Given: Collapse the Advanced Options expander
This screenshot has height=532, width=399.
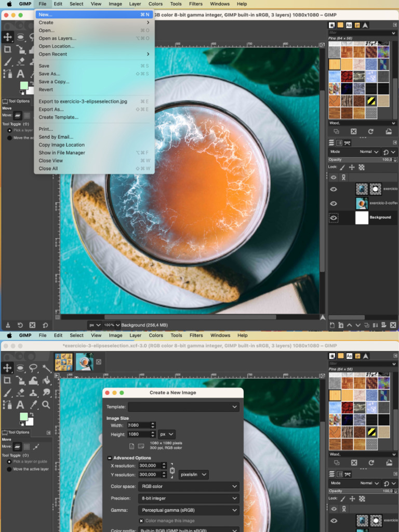Looking at the screenshot, I should pos(110,458).
